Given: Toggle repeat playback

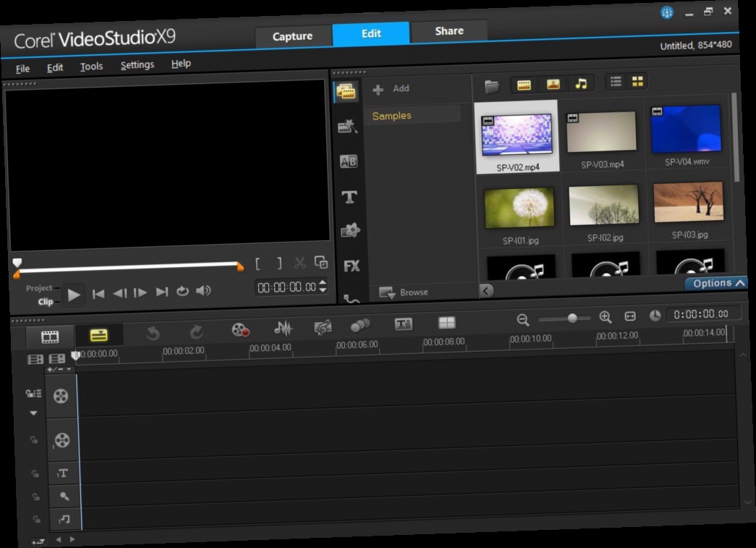Looking at the screenshot, I should [182, 291].
